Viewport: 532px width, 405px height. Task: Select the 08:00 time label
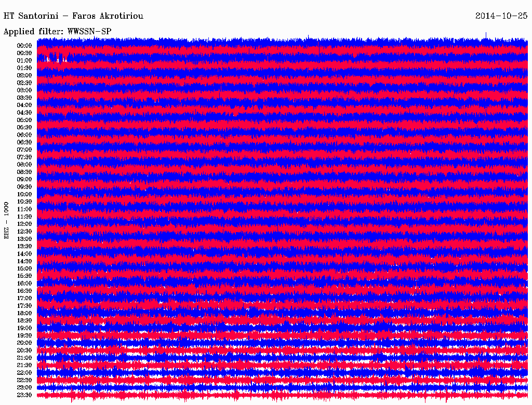24,165
